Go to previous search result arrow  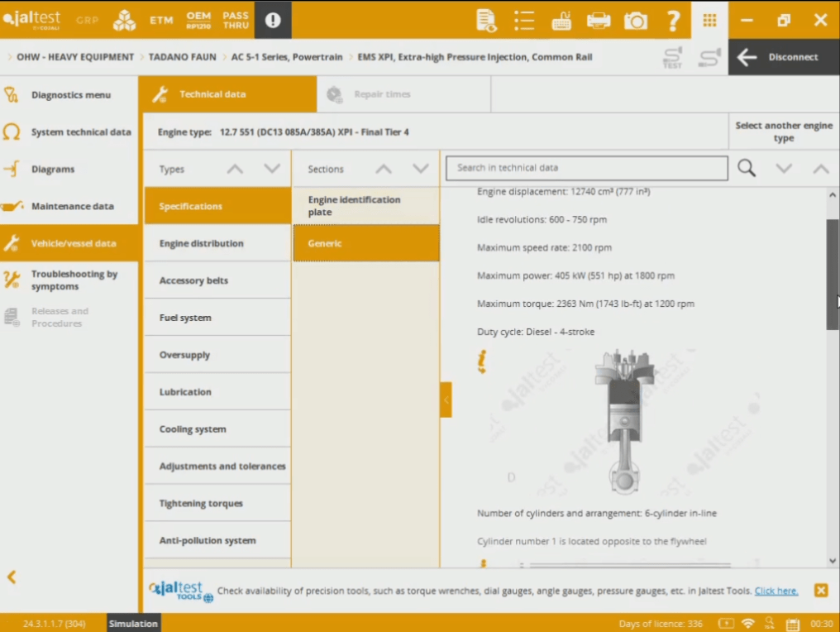[x=821, y=168]
